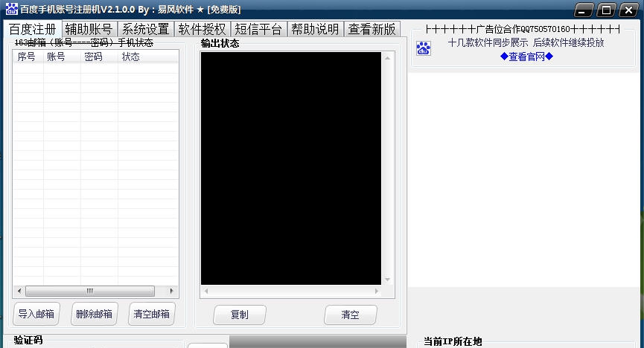Image resolution: width=644 pixels, height=348 pixels.
Task: Click the mailbox list horizontal scrollbar thumb
Action: pyautogui.click(x=90, y=291)
